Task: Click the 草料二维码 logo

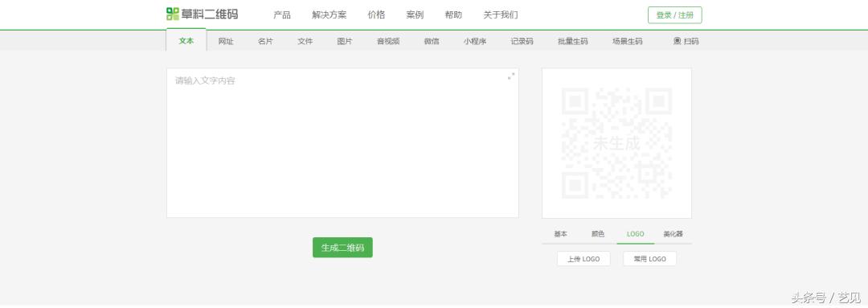Action: (x=202, y=14)
